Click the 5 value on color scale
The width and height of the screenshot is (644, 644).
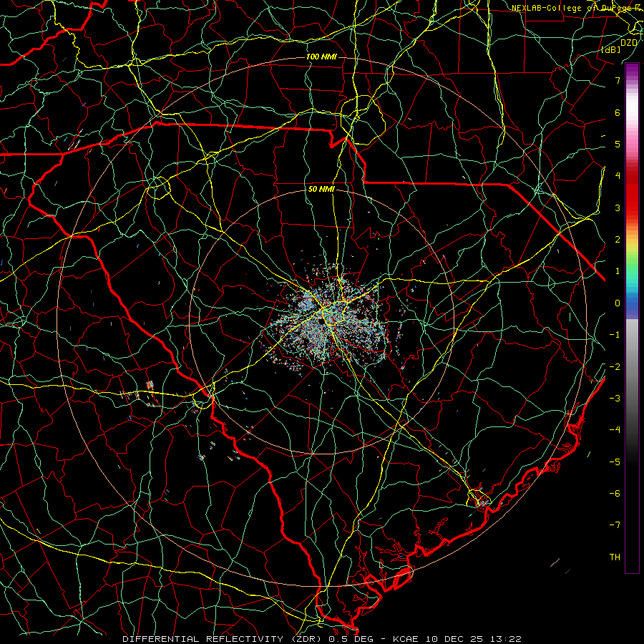coord(618,144)
